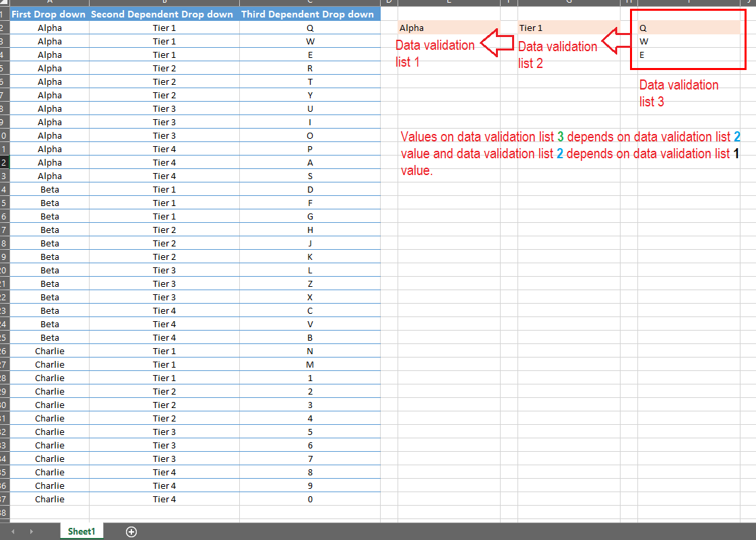Click the cell containing number 7

tap(310, 460)
